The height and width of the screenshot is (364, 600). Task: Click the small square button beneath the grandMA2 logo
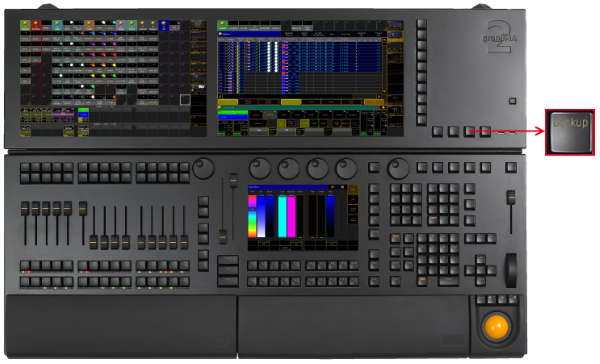(512, 101)
